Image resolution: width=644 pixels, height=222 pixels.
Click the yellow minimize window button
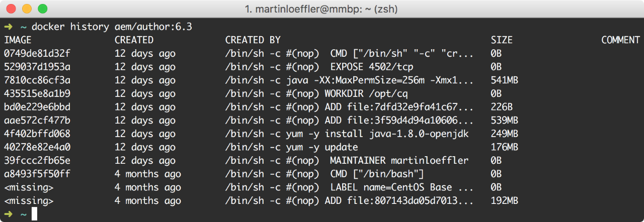tap(27, 9)
